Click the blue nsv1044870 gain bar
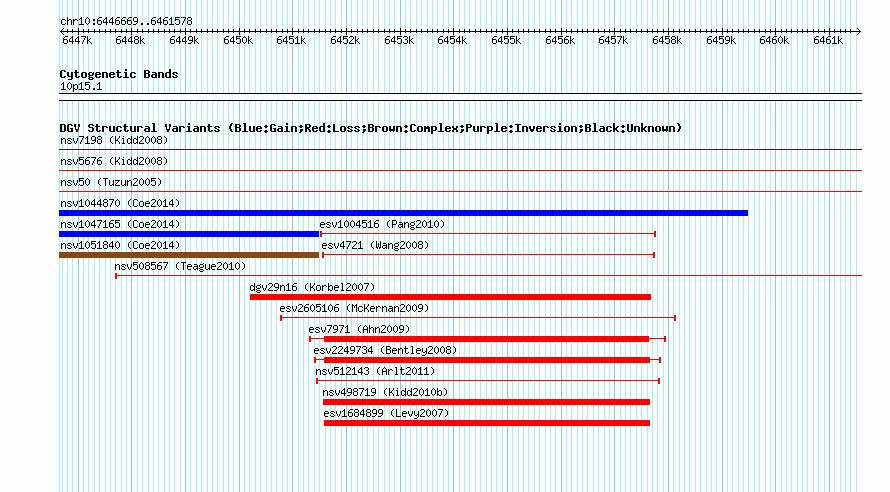Viewport: 890px width, 492px height. [404, 213]
